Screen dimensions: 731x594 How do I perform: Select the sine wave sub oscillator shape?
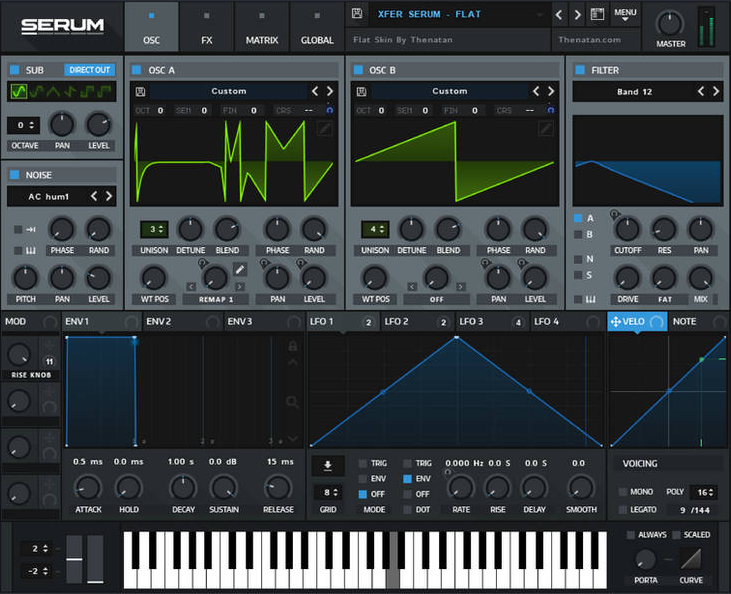19,91
